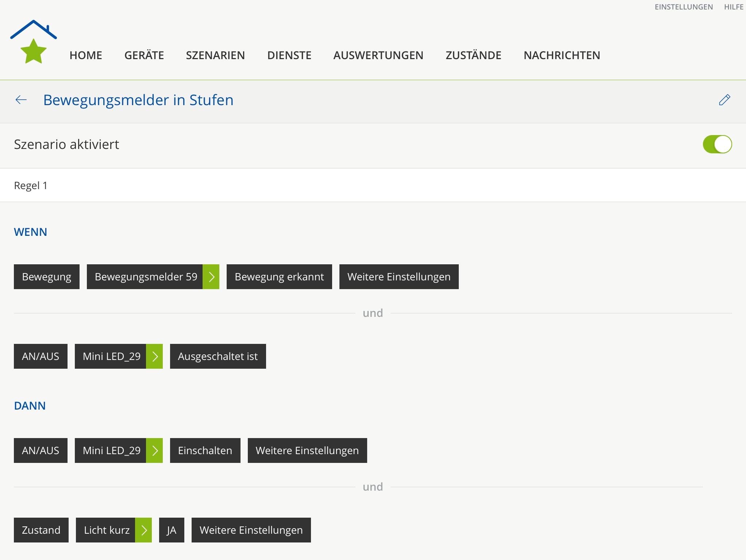The width and height of the screenshot is (746, 560).
Task: Expand Bewegungsmelder 59 chevron arrow
Action: pyautogui.click(x=211, y=277)
